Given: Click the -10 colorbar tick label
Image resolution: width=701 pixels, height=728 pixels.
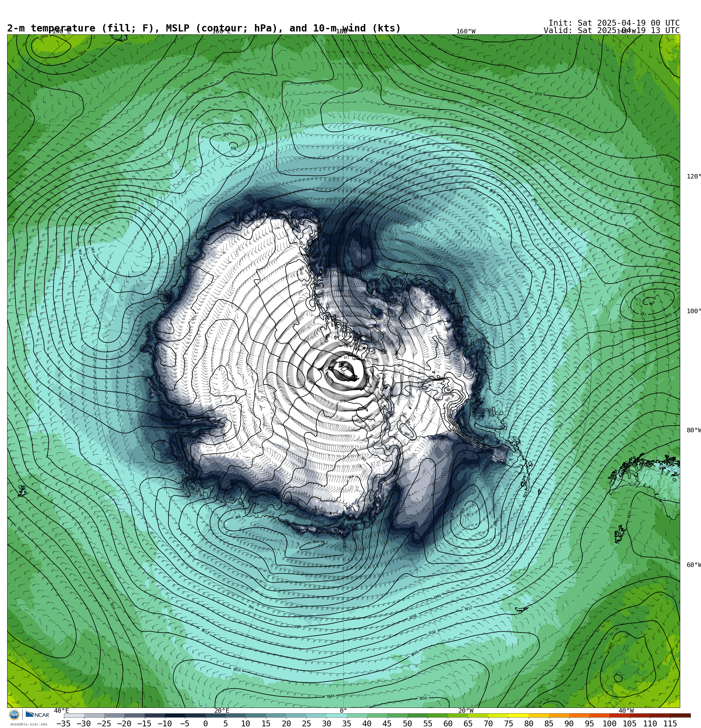Looking at the screenshot, I should (x=165, y=724).
